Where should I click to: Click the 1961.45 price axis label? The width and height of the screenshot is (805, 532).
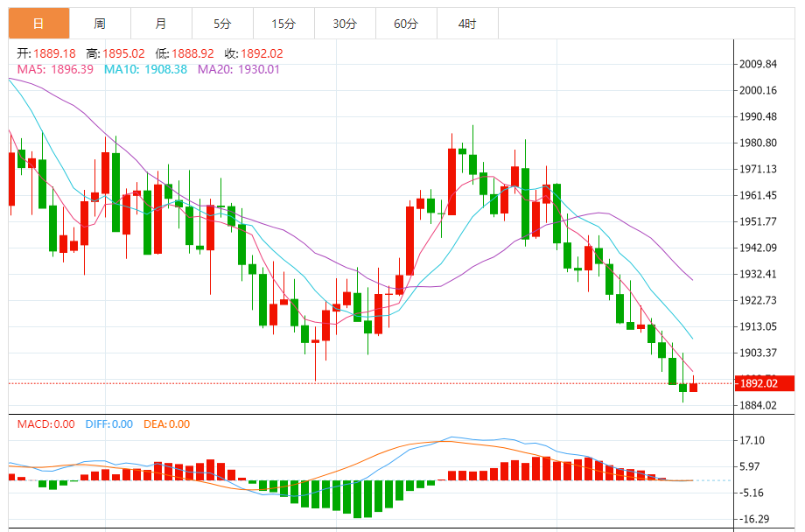coord(758,195)
